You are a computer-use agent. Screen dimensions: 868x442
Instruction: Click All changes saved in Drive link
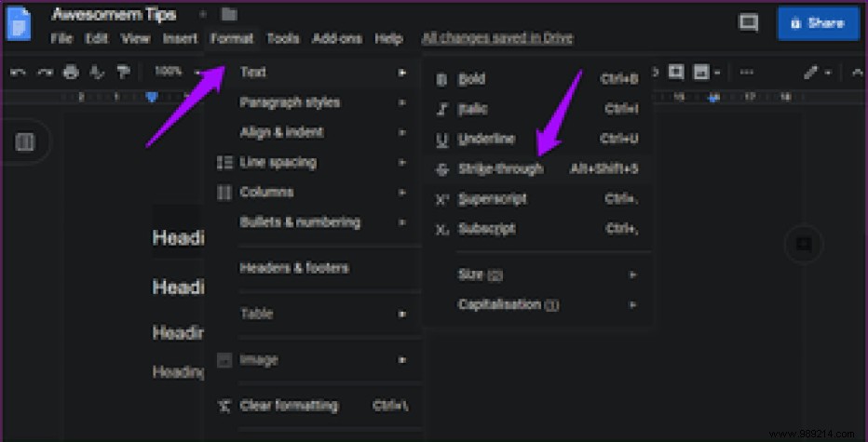(x=497, y=38)
